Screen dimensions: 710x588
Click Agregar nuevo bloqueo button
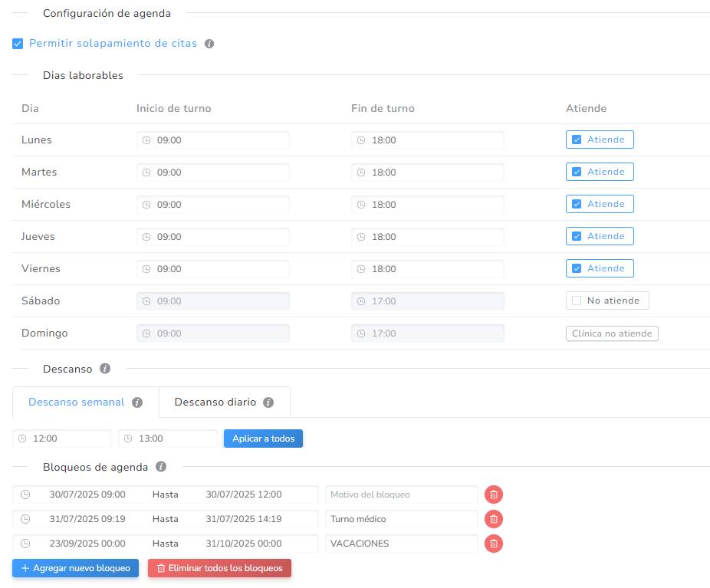(x=76, y=568)
